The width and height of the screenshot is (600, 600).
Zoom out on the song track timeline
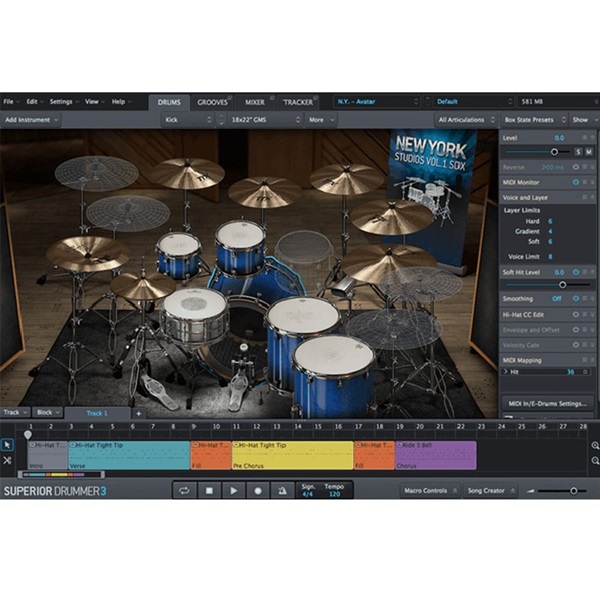click(x=595, y=461)
